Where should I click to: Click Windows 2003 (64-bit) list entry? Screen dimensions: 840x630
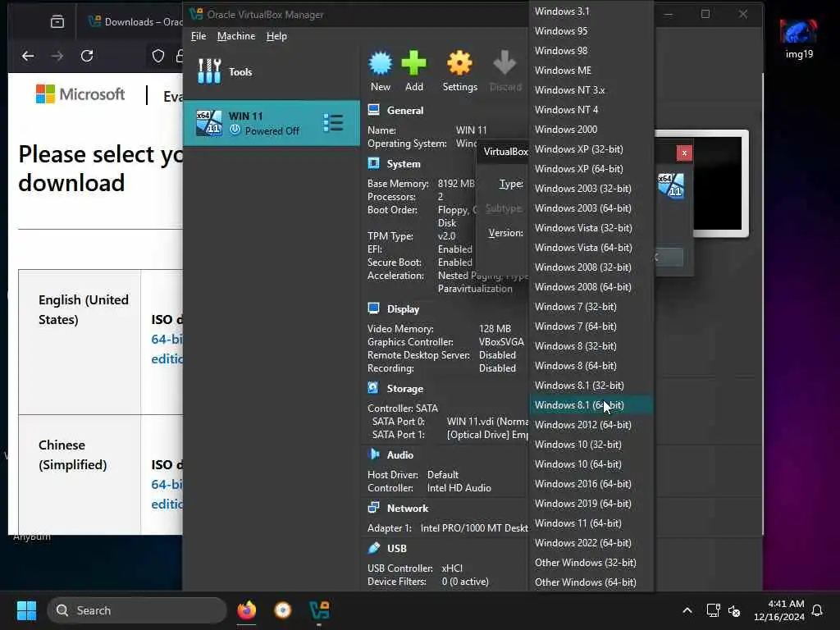pyautogui.click(x=591, y=208)
